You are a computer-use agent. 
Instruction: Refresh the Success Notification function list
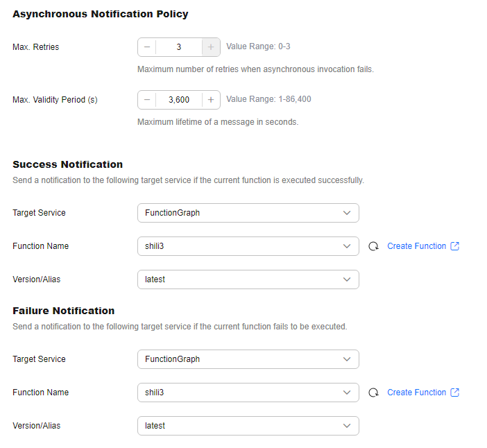click(x=373, y=246)
